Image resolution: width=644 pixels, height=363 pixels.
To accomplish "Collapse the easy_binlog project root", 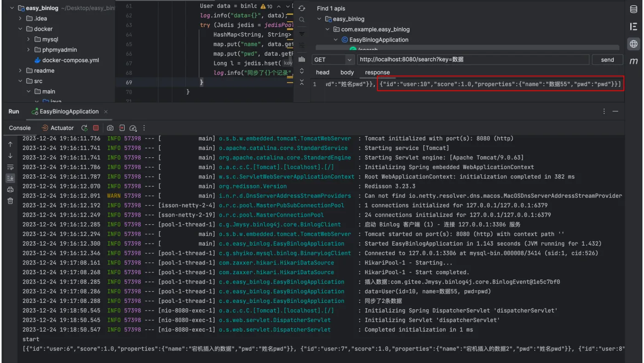I will 11,8.
